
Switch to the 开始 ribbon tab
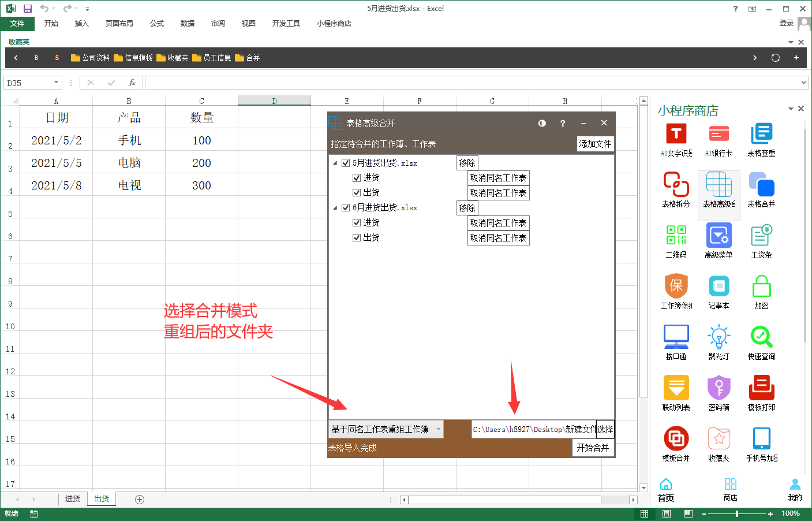click(x=51, y=24)
